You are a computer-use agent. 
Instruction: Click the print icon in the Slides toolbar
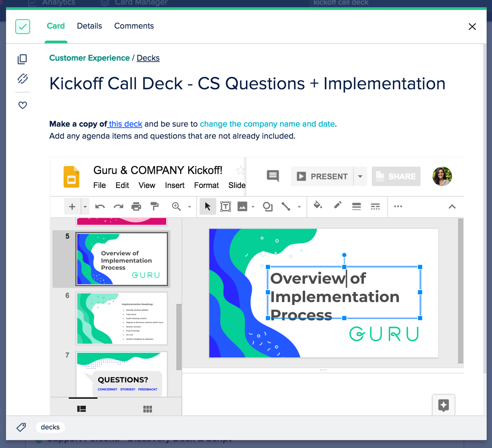pyautogui.click(x=136, y=207)
